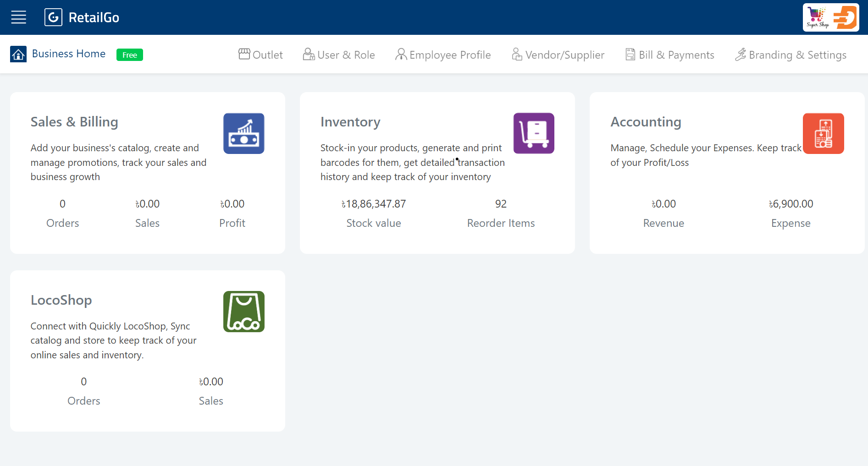Open the green LocoShop bag icon
This screenshot has height=466, width=868.
tap(243, 312)
